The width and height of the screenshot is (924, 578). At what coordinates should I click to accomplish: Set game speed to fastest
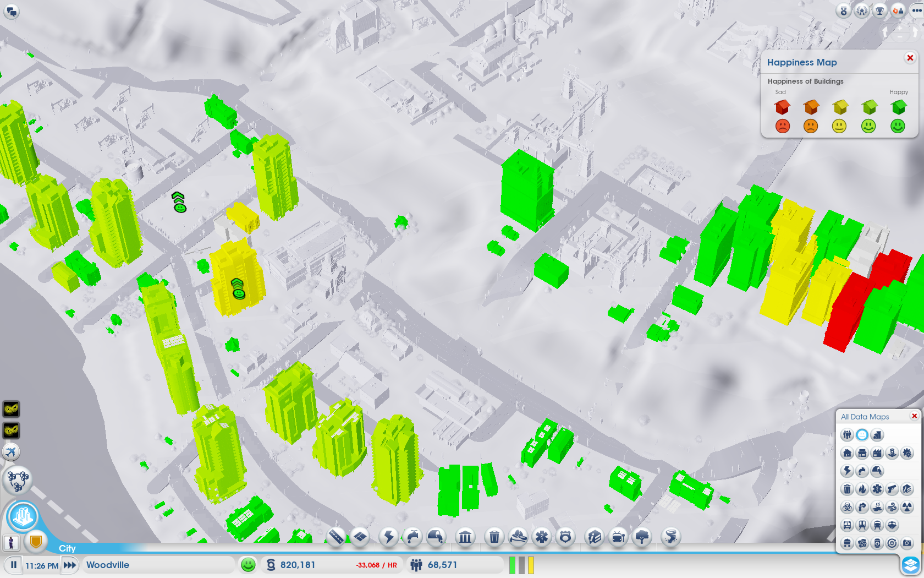[69, 565]
